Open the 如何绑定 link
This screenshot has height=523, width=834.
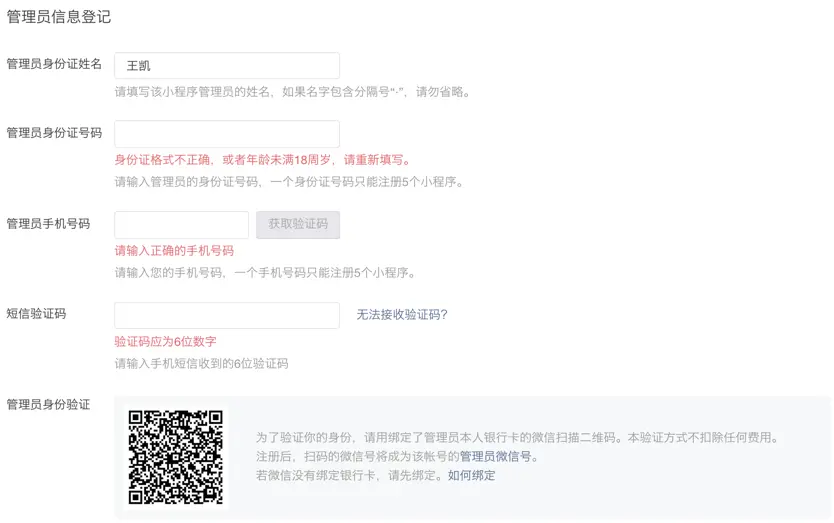[471, 476]
